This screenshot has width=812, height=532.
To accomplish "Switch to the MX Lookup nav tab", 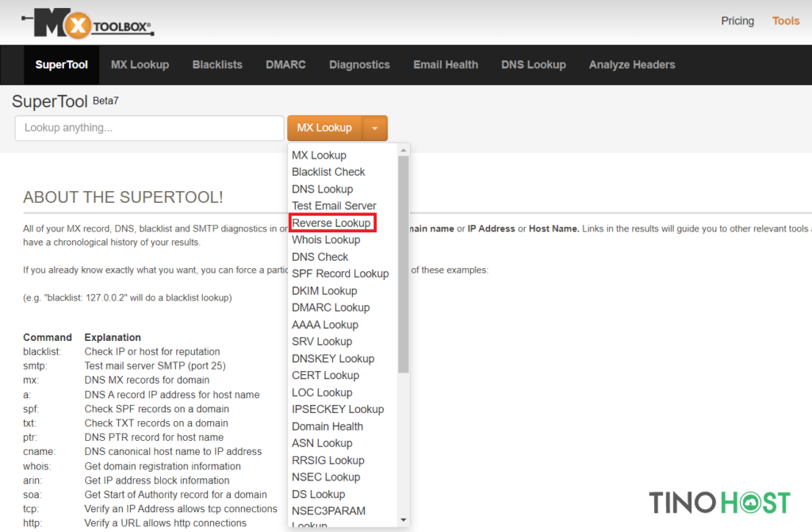I will [140, 65].
